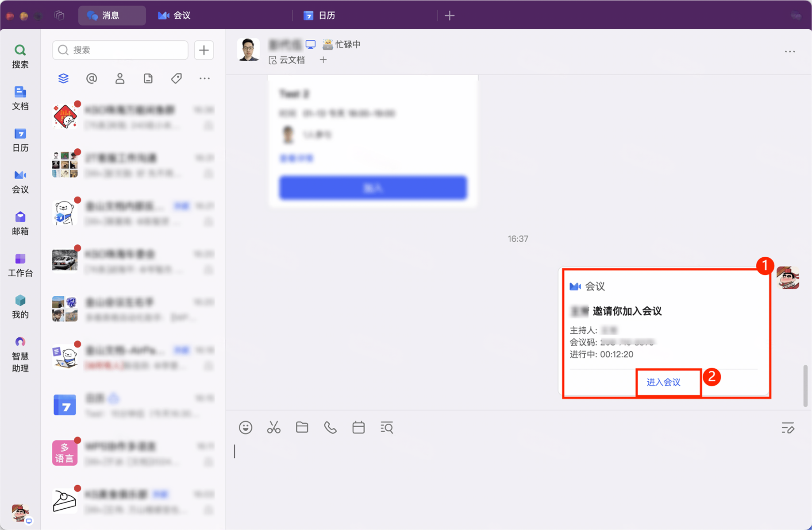Start a phone call from chat toolbar
Image resolution: width=812 pixels, height=530 pixels.
pyautogui.click(x=330, y=427)
